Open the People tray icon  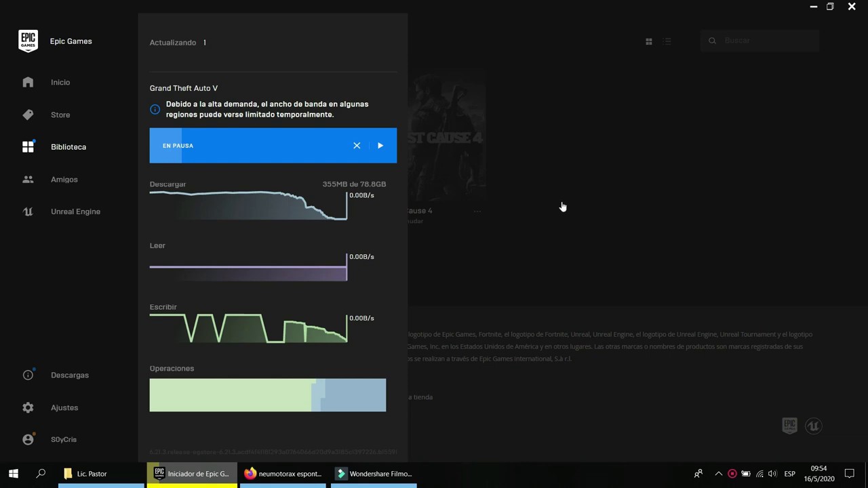pos(698,474)
